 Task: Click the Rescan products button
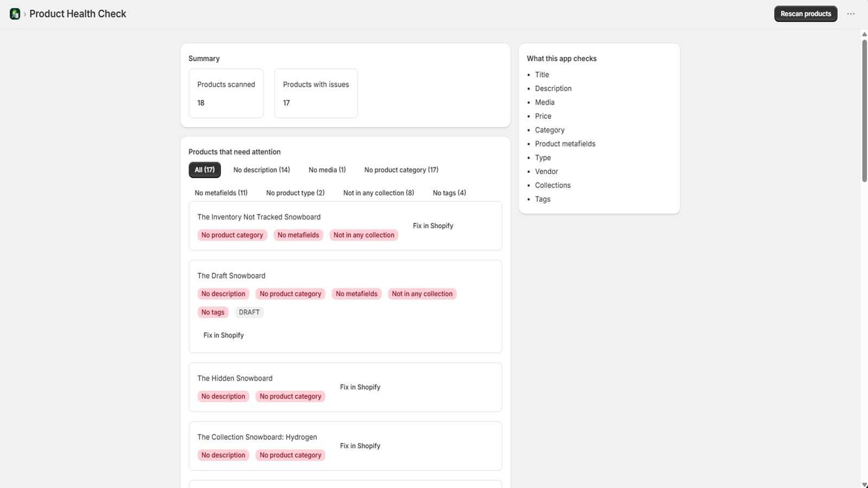(x=806, y=14)
